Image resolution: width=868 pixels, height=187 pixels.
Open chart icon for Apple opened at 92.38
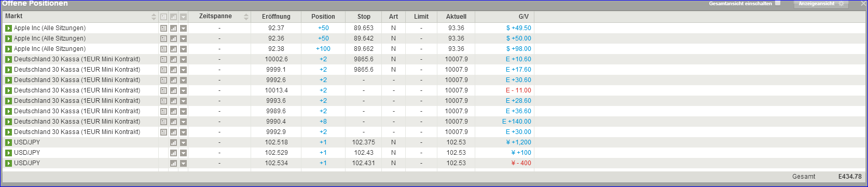coord(173,49)
